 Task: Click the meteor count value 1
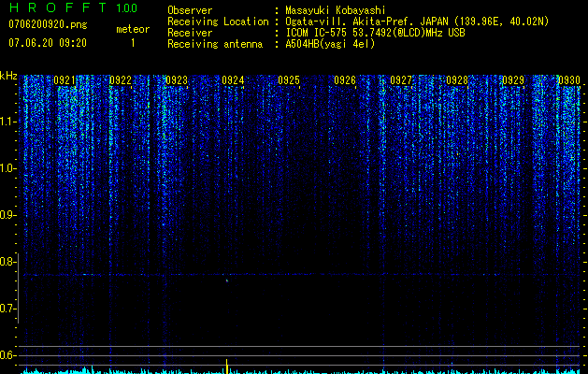tap(133, 43)
